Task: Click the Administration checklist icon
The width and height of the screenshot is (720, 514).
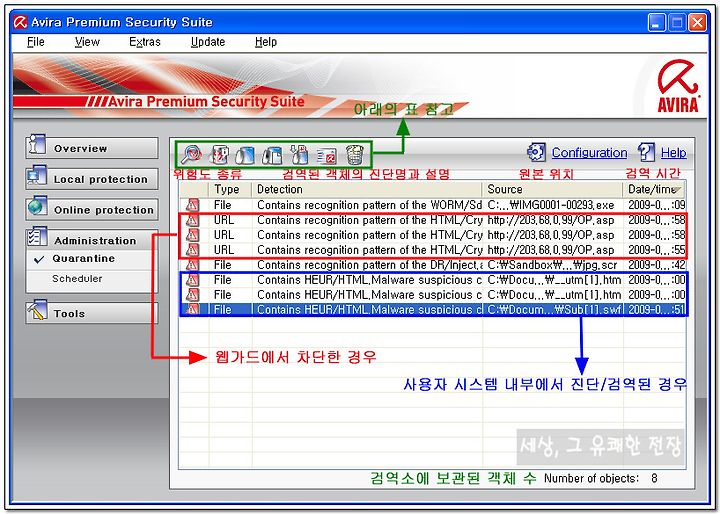Action: pyautogui.click(x=37, y=236)
